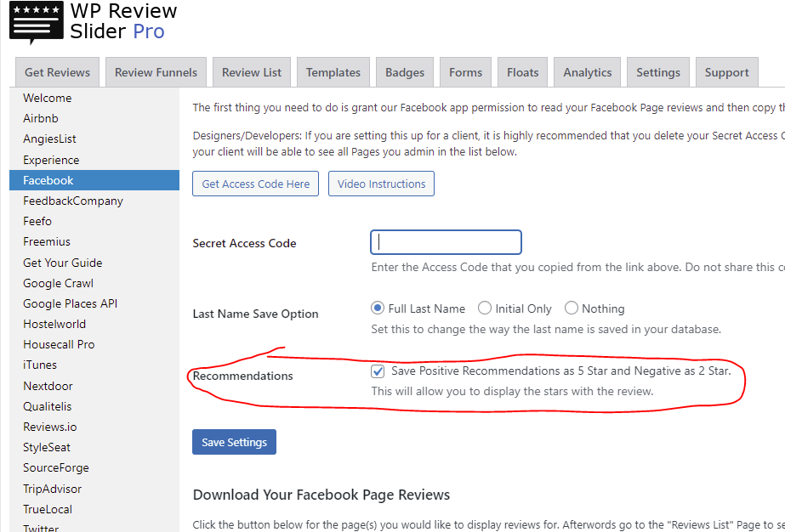
Task: Select the Full Last Name radio option
Action: tap(378, 308)
